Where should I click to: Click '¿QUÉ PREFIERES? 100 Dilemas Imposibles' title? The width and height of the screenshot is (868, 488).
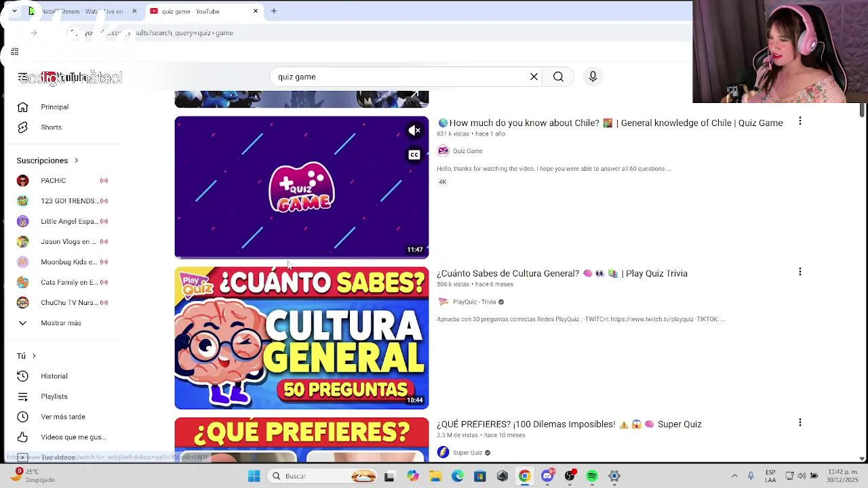(569, 424)
